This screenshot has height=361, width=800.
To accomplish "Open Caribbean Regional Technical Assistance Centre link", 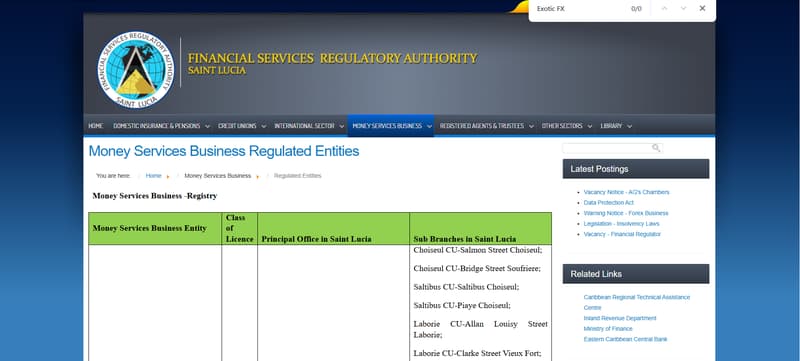I will pyautogui.click(x=637, y=302).
